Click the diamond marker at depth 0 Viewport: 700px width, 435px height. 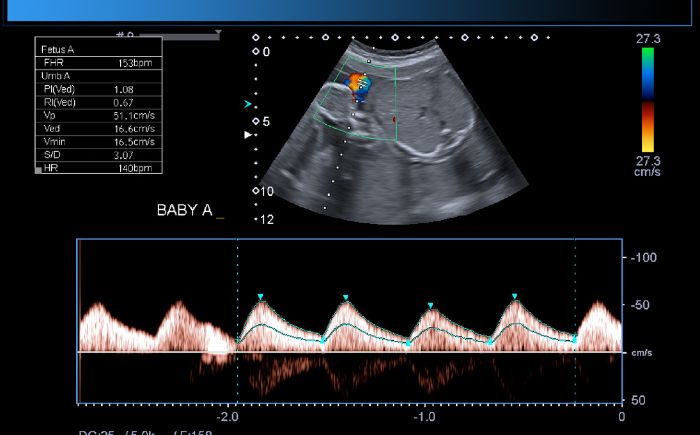click(x=255, y=51)
